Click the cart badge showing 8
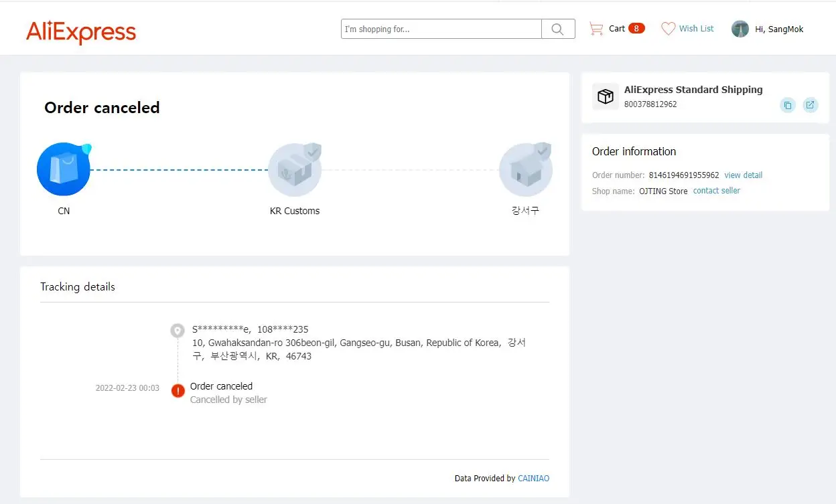The height and width of the screenshot is (504, 836). [636, 28]
